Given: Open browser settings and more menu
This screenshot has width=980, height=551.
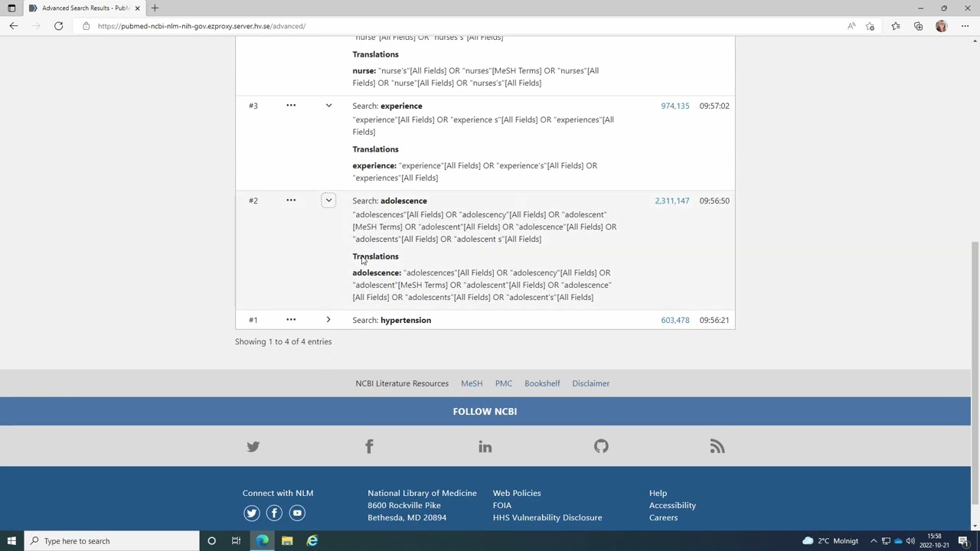Looking at the screenshot, I should point(965,26).
